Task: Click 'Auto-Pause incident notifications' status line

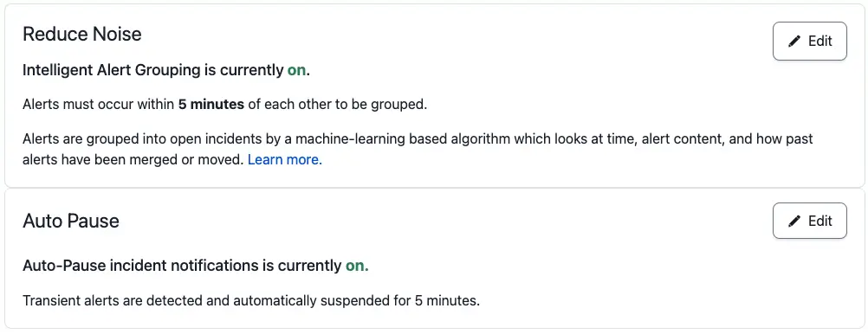Action: click(196, 266)
